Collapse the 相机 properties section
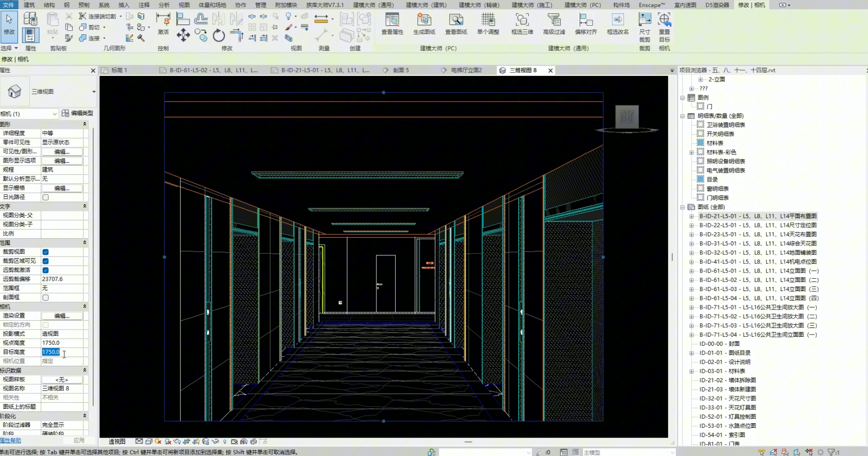This screenshot has height=456, width=868. pos(85,306)
